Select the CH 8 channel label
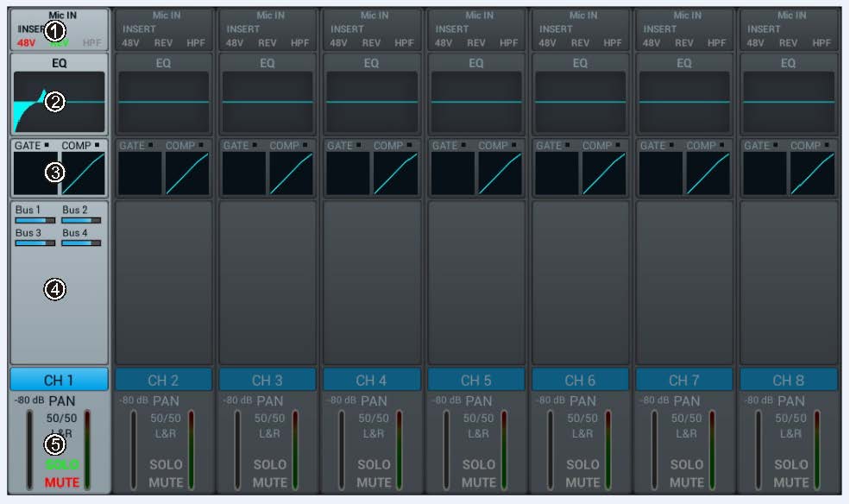Screen dimensions: 850x504 pos(788,380)
